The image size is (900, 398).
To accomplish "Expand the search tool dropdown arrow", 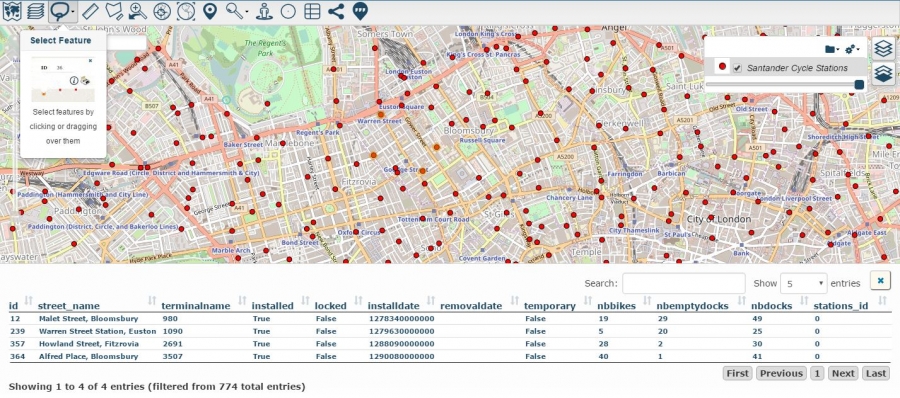I will [247, 11].
